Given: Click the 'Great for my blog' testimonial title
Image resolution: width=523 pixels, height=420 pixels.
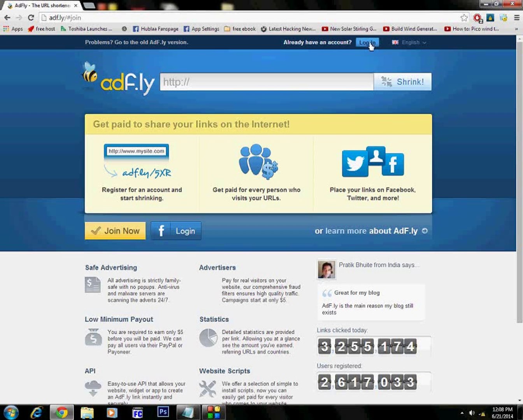Looking at the screenshot, I should click(357, 293).
